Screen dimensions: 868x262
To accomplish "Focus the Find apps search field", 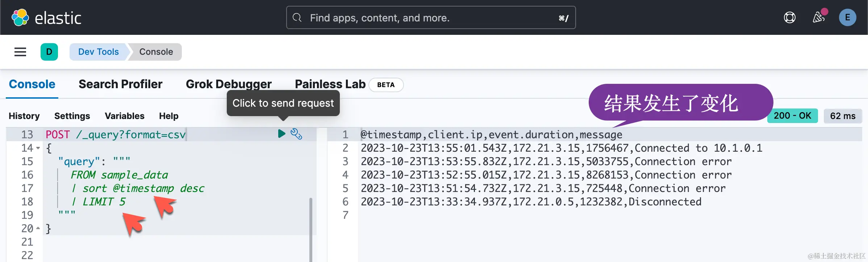I will tap(430, 17).
